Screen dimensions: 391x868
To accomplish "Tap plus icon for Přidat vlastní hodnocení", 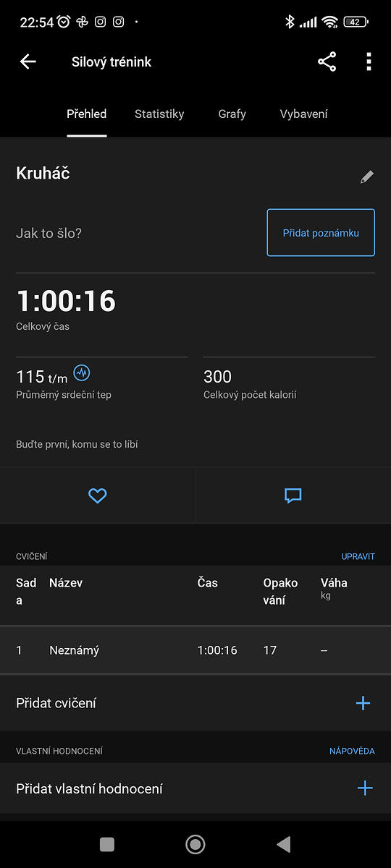I will 365,788.
